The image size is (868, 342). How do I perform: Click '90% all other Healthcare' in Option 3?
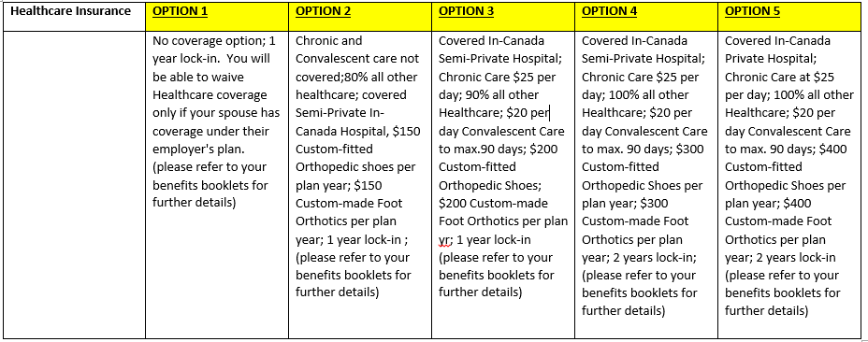[489, 104]
